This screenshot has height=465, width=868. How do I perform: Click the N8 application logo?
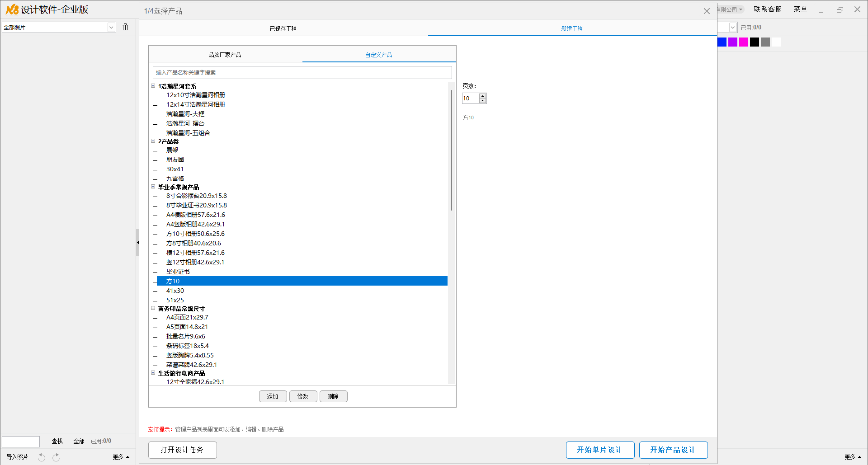pyautogui.click(x=12, y=9)
